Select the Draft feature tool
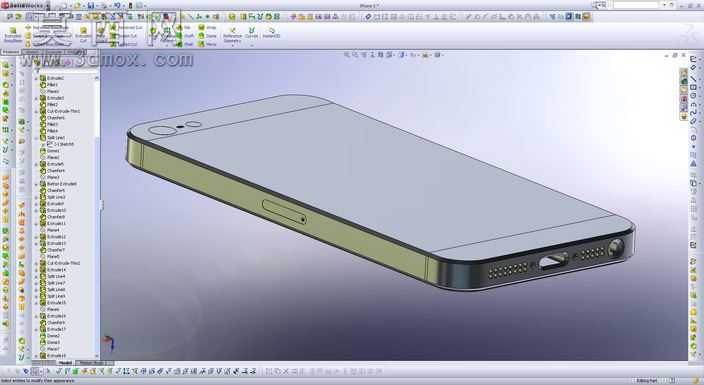 click(185, 35)
